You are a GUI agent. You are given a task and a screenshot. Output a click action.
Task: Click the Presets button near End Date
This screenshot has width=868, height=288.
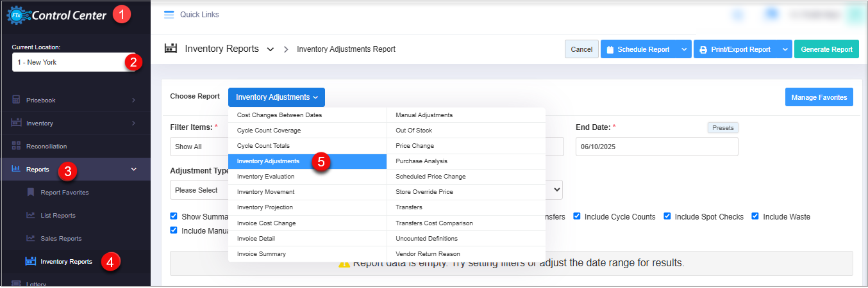(x=722, y=127)
